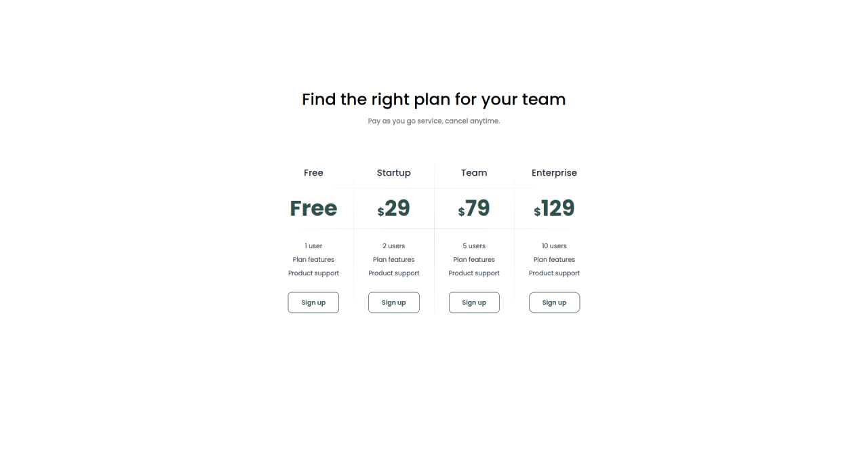Click the heading Find the right plan
Screen dimensions: 868x449
433,99
